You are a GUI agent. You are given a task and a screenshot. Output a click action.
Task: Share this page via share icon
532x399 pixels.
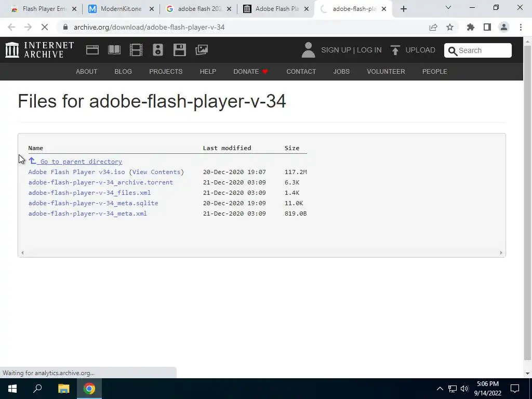[433, 27]
